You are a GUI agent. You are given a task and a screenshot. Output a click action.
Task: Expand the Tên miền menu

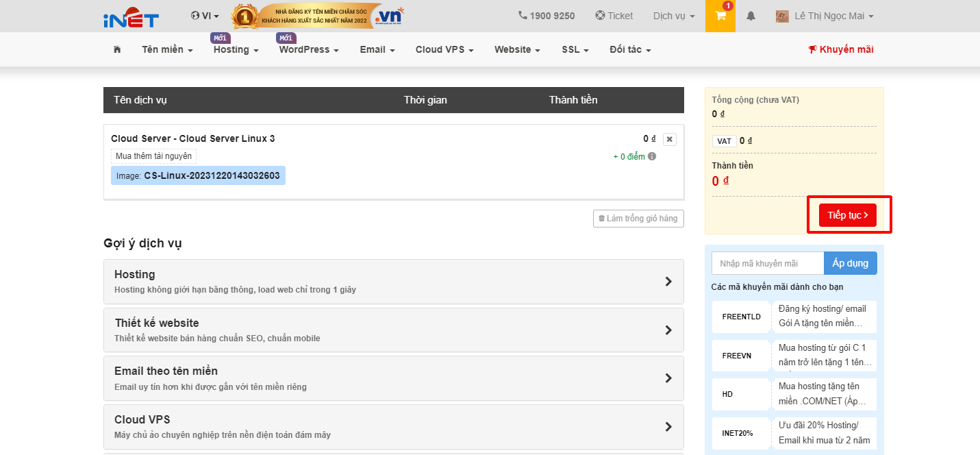click(x=167, y=49)
